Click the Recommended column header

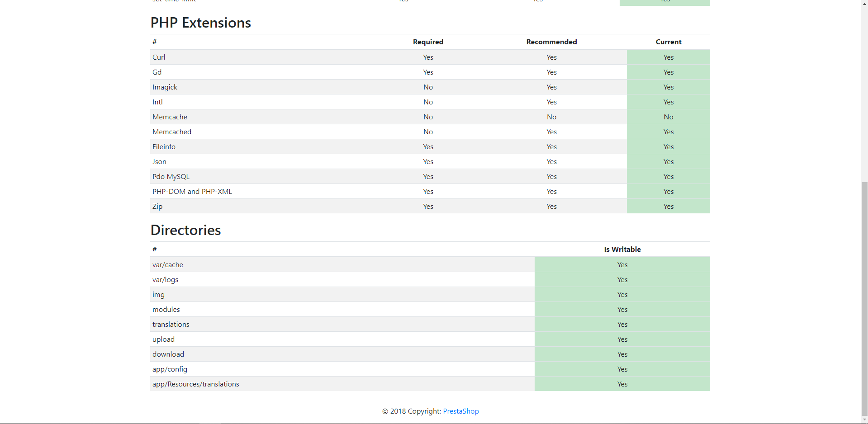point(551,42)
